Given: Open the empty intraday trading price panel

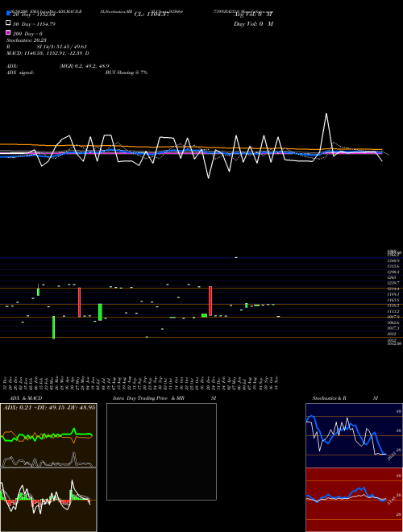Looking at the screenshot, I should [161, 451].
